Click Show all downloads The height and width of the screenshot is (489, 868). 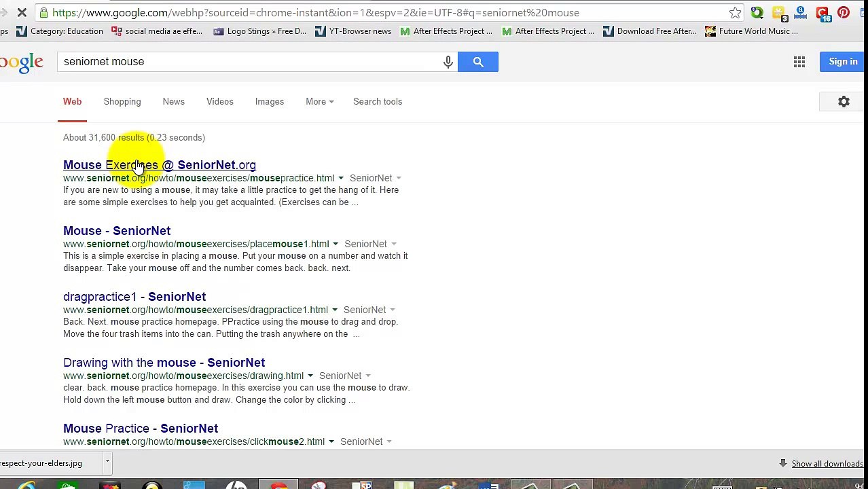[x=827, y=464]
